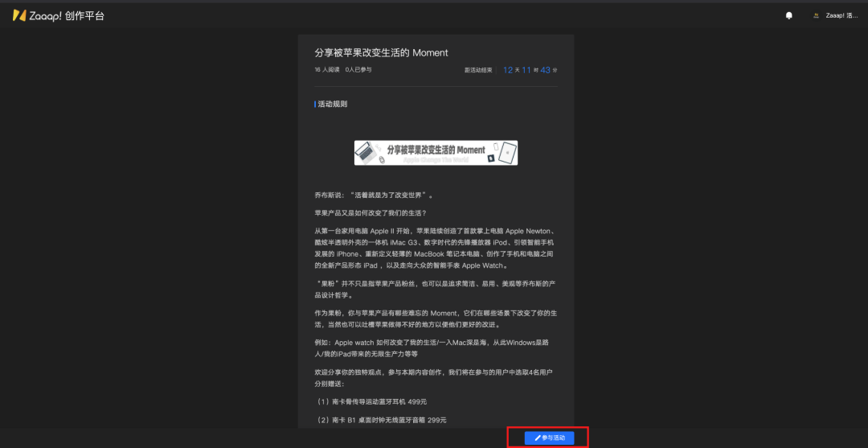This screenshot has width=868, height=448.
Task: Click the Zaaap! logo icon
Action: pos(20,15)
